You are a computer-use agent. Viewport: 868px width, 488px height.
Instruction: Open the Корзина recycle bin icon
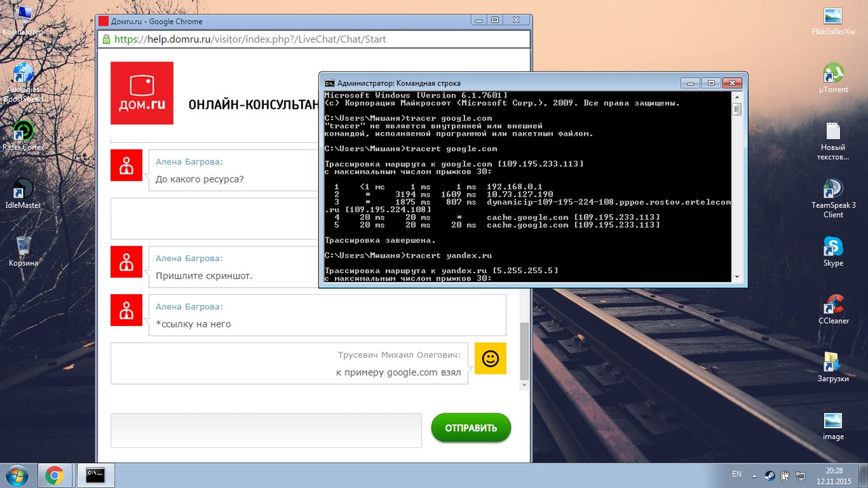click(x=23, y=251)
